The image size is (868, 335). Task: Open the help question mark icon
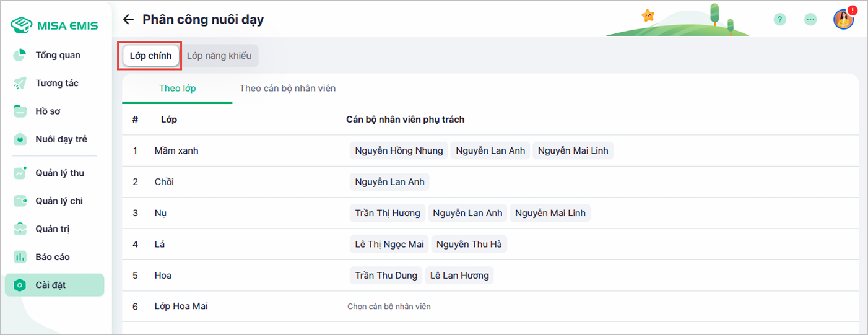pos(780,19)
